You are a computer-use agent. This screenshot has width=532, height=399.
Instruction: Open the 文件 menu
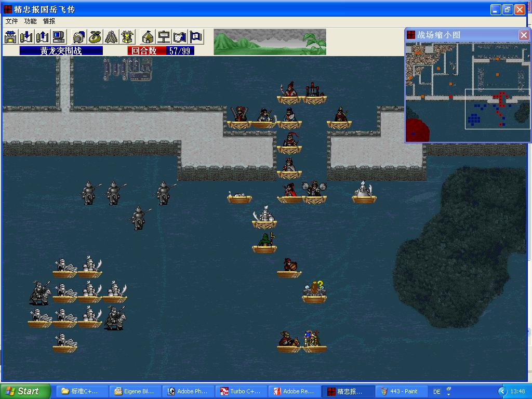click(11, 21)
